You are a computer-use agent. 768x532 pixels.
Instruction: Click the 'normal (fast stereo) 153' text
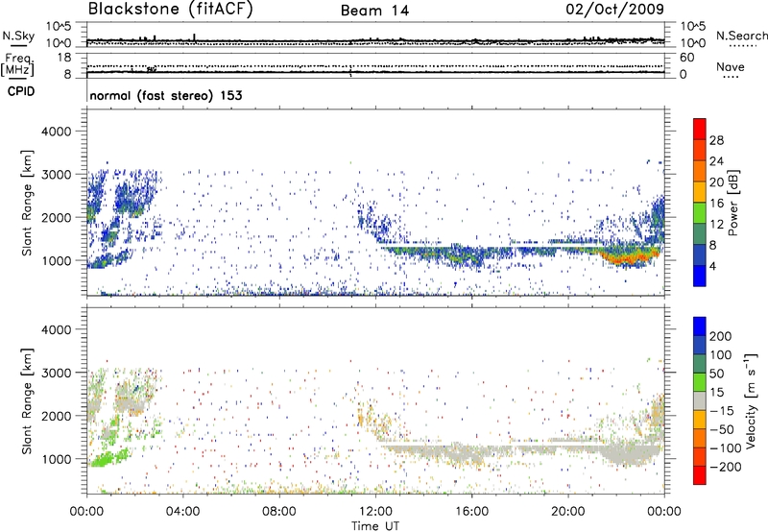point(166,95)
